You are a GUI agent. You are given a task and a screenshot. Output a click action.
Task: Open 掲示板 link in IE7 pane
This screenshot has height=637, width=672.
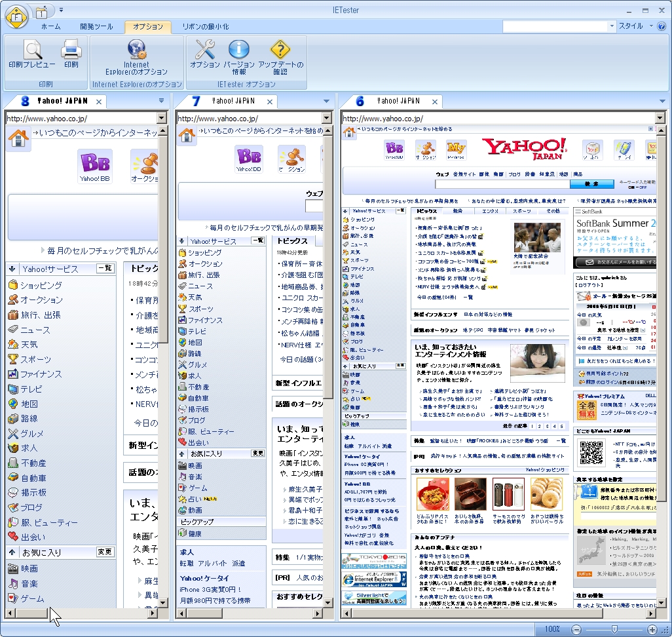point(198,409)
